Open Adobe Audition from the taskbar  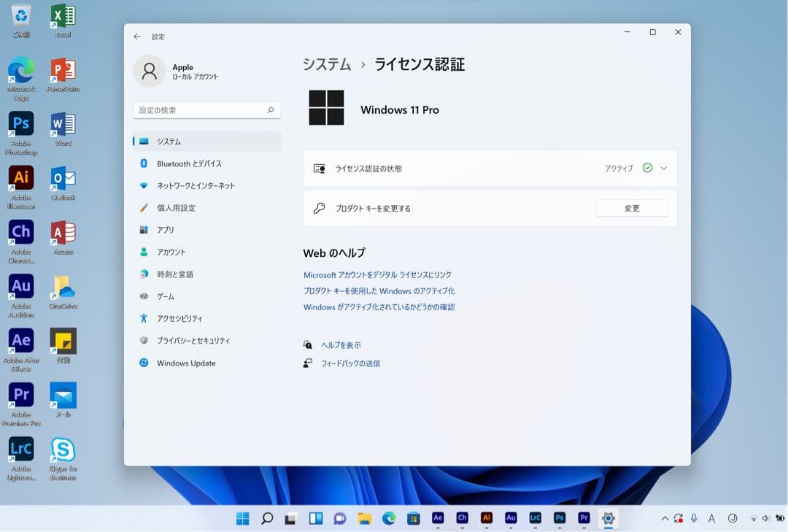[x=511, y=518]
